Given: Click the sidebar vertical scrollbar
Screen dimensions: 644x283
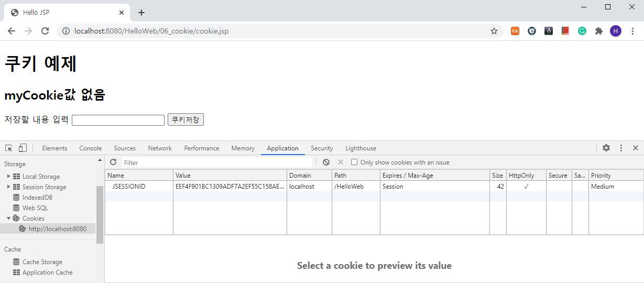Looking at the screenshot, I should tap(100, 215).
